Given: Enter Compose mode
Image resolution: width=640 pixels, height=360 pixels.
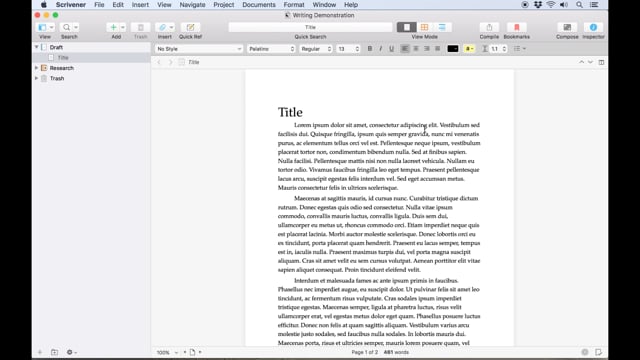Looking at the screenshot, I should pyautogui.click(x=567, y=27).
